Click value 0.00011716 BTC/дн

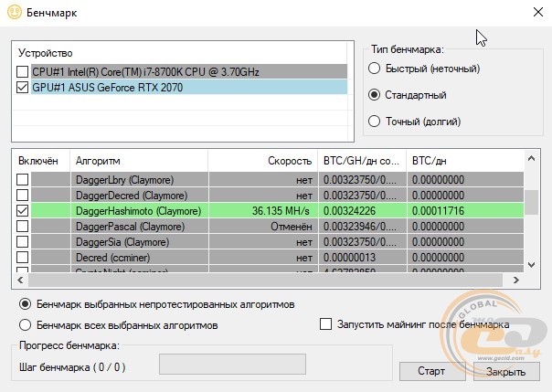pyautogui.click(x=439, y=211)
